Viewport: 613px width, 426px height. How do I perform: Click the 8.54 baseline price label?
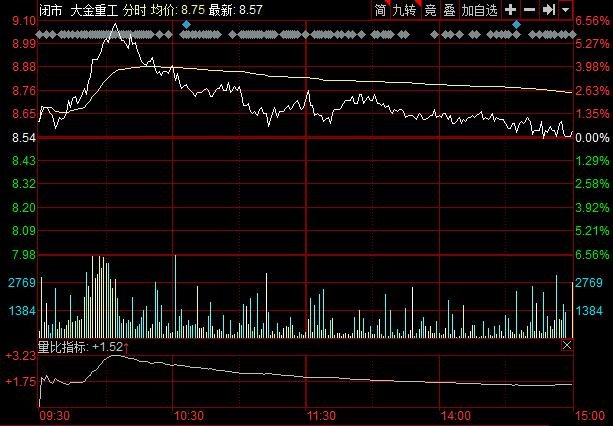tap(24, 138)
